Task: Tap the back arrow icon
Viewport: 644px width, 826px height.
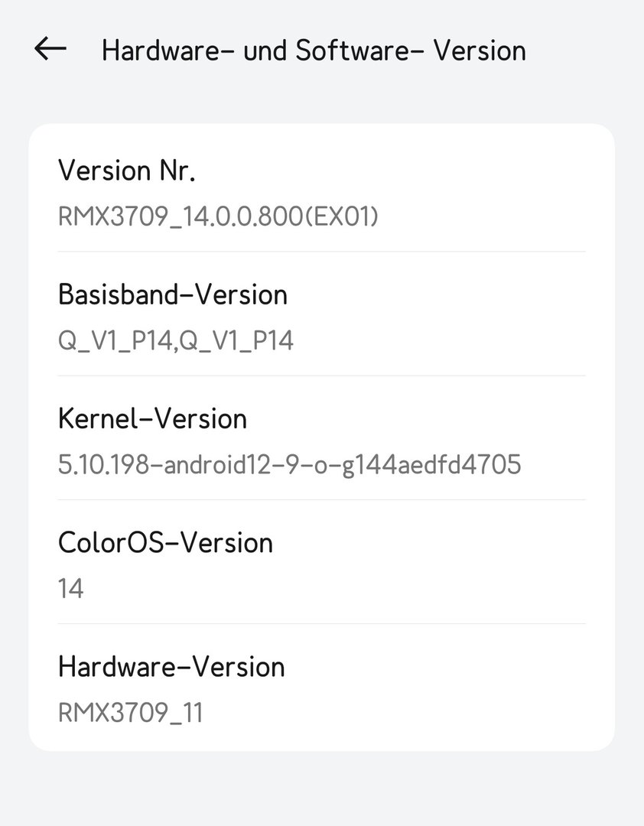Action: tap(50, 50)
